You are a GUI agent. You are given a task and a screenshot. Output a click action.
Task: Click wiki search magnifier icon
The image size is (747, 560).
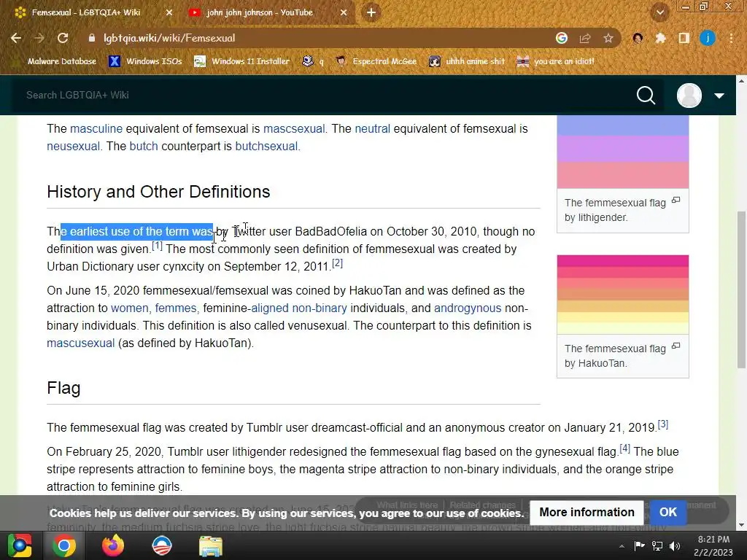click(646, 96)
